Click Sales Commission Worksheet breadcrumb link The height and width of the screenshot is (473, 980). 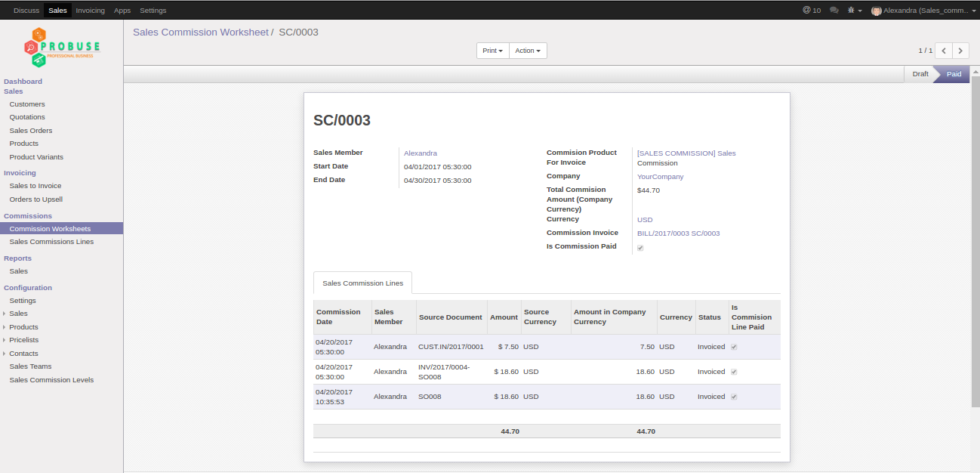coord(200,32)
